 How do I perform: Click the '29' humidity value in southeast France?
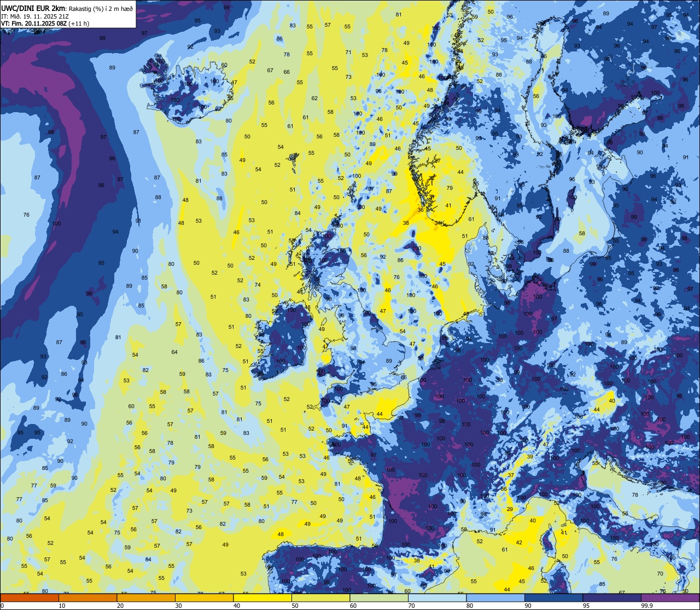pos(510,509)
